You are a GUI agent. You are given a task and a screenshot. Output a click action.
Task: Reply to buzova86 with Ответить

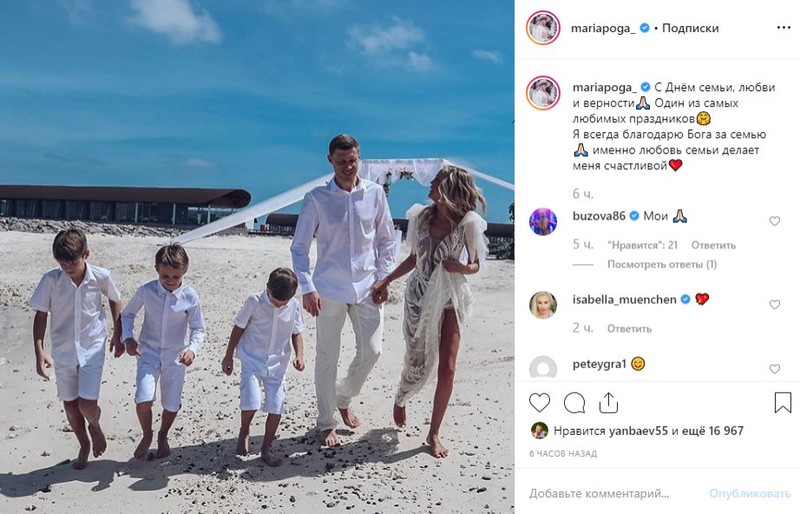click(713, 246)
